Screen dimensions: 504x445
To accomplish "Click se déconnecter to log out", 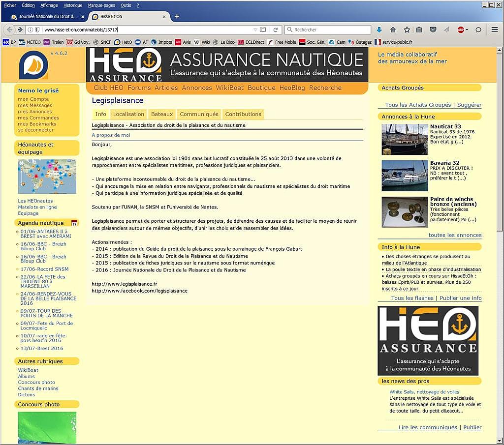I will (35, 130).
